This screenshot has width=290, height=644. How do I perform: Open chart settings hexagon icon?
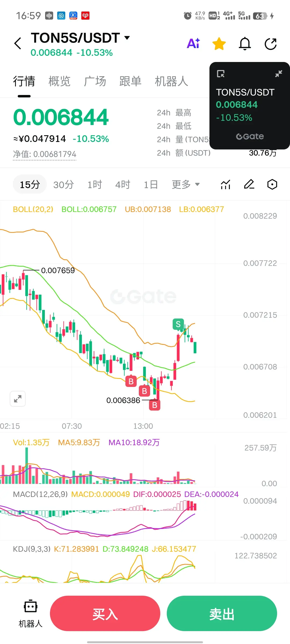point(272,184)
